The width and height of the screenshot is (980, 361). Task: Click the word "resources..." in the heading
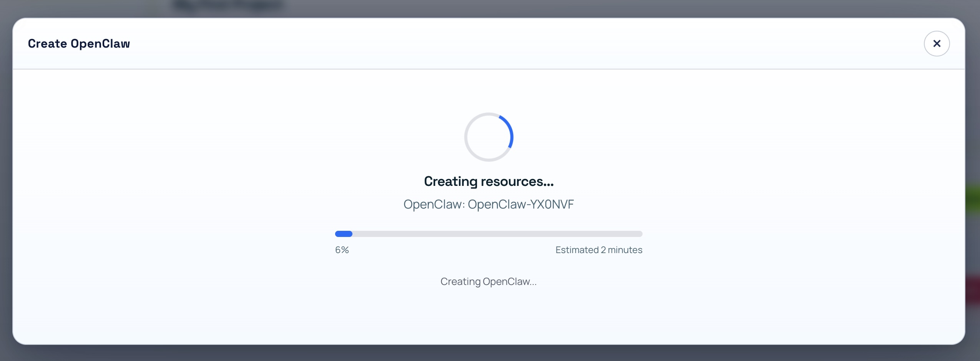point(517,181)
